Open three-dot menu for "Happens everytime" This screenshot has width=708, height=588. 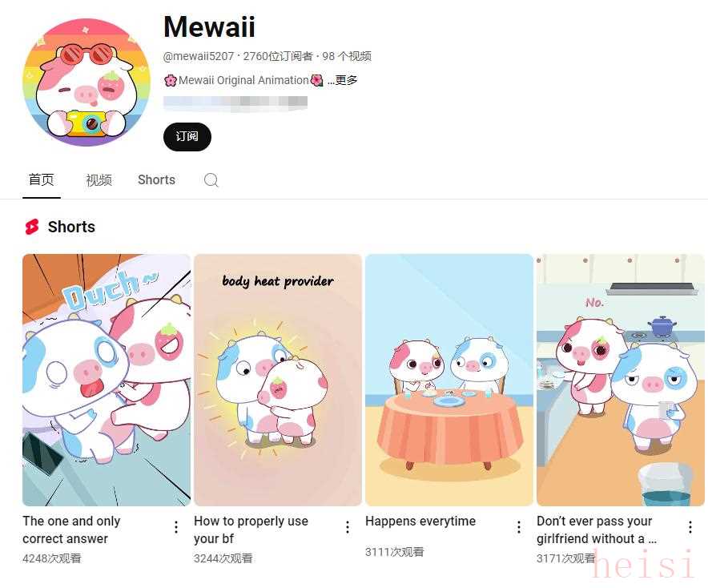519,527
